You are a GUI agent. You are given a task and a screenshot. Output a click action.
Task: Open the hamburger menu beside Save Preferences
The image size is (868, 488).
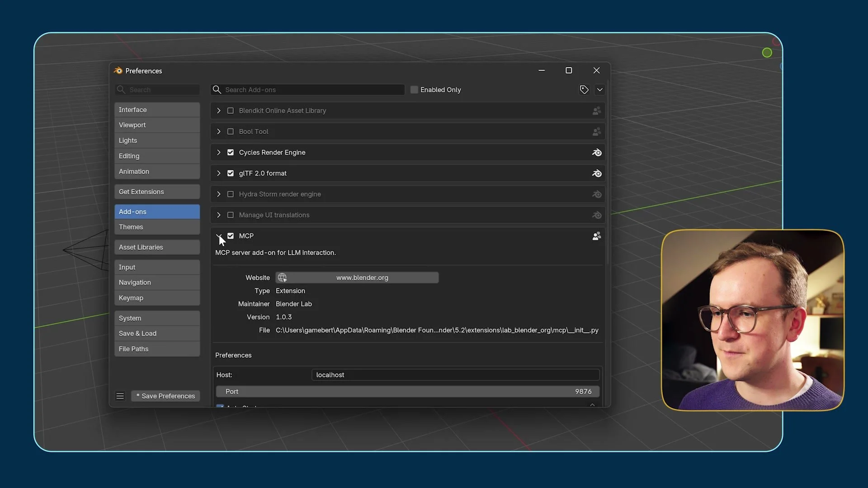point(120,396)
